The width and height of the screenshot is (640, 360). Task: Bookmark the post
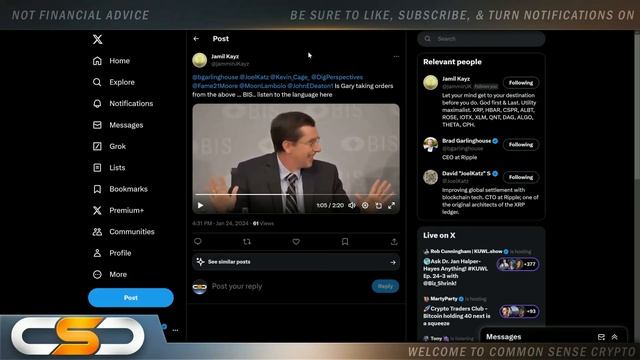pyautogui.click(x=345, y=242)
